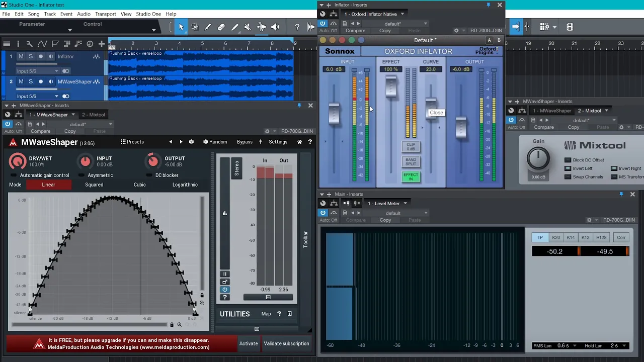Bypass Oxford Inflator with power button
This screenshot has height=362, width=644.
click(x=323, y=24)
